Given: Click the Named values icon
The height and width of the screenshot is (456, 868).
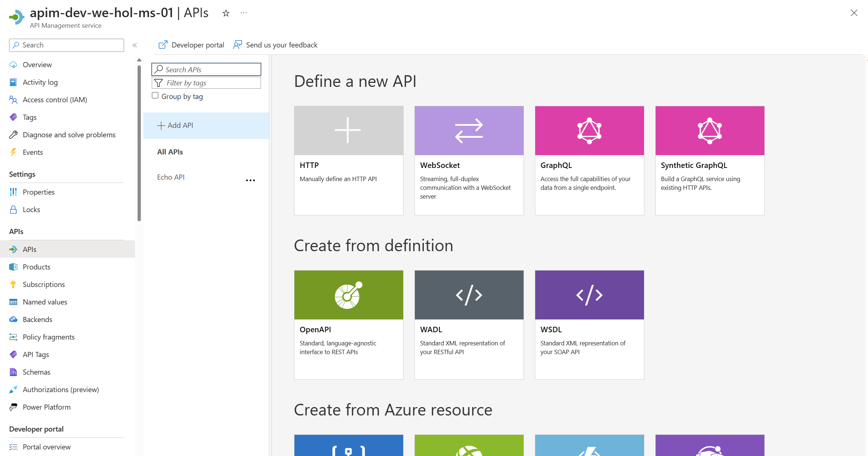Looking at the screenshot, I should (13, 302).
